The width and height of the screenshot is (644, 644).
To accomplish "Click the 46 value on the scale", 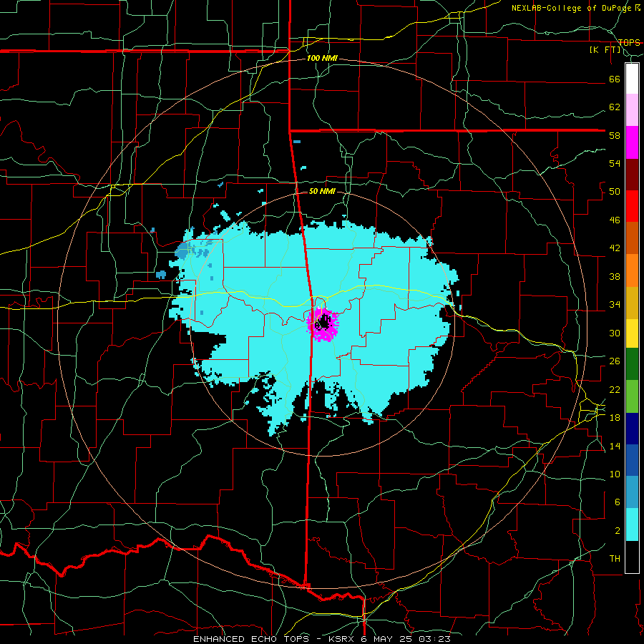I will [615, 220].
